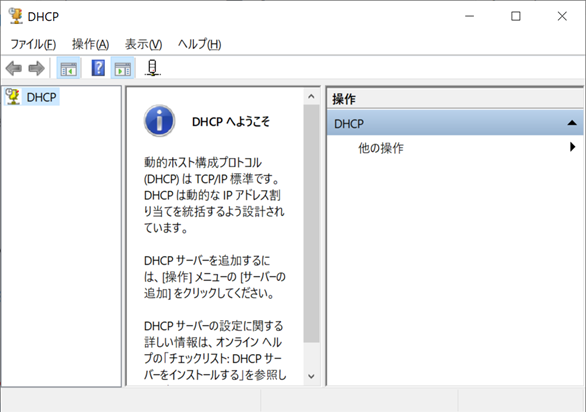Click the 他の操作 action link
This screenshot has width=586, height=412.
tap(381, 148)
